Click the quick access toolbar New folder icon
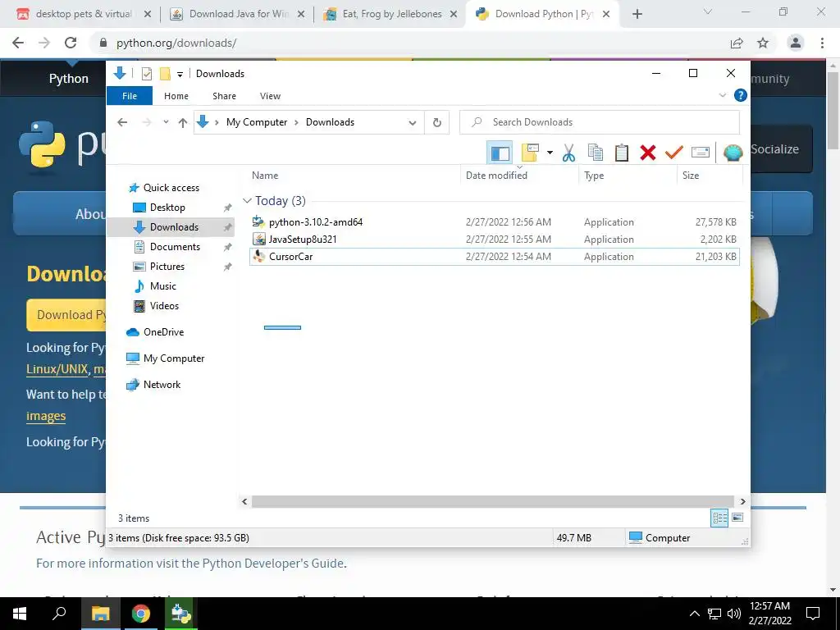This screenshot has height=630, width=840. [x=165, y=73]
